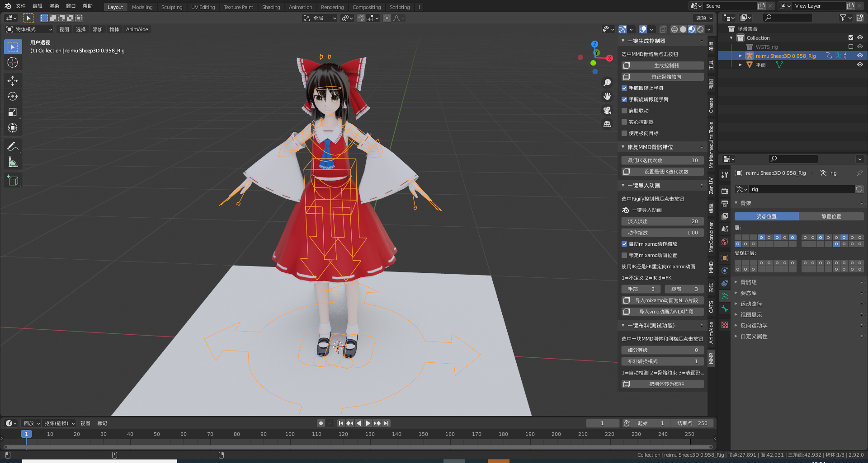Select the 静置位置 button
Viewport: 868px width, 463px height.
pos(831,216)
